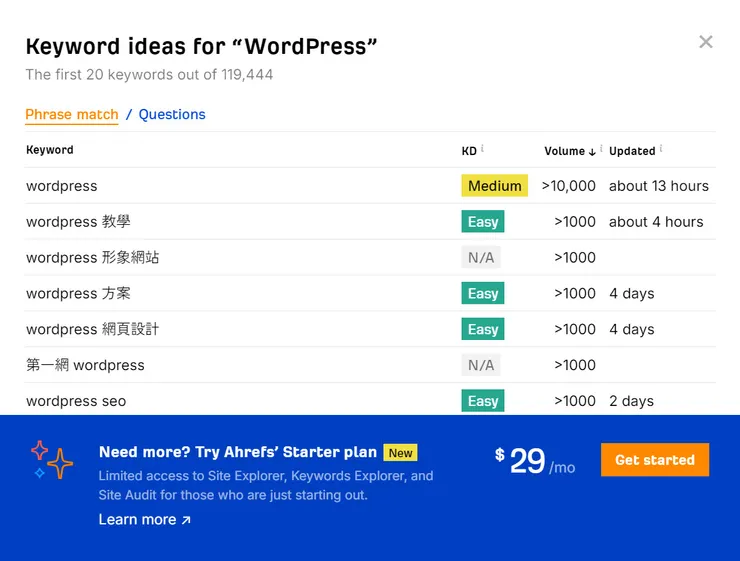Open the Questions tab

point(172,115)
